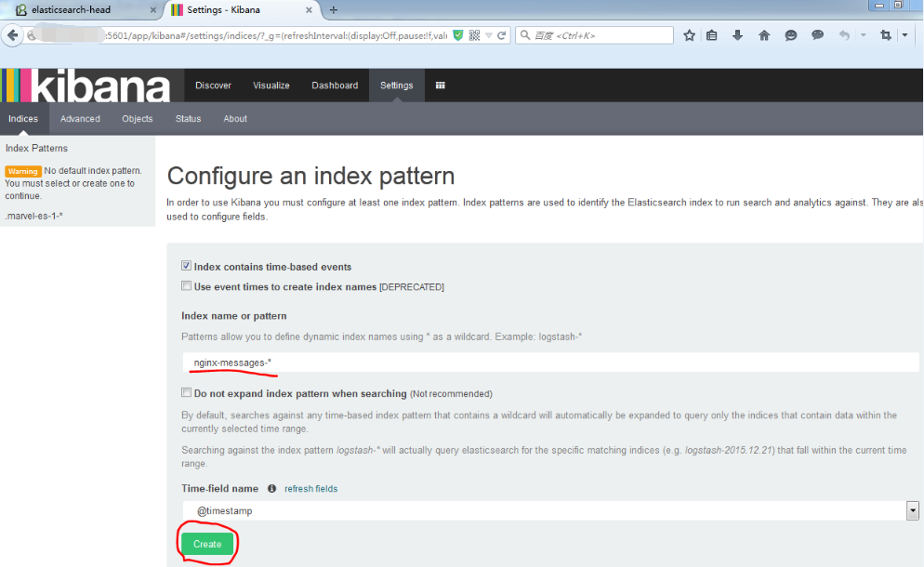Click the search magnifier icon
The image size is (924, 567).
(x=525, y=35)
